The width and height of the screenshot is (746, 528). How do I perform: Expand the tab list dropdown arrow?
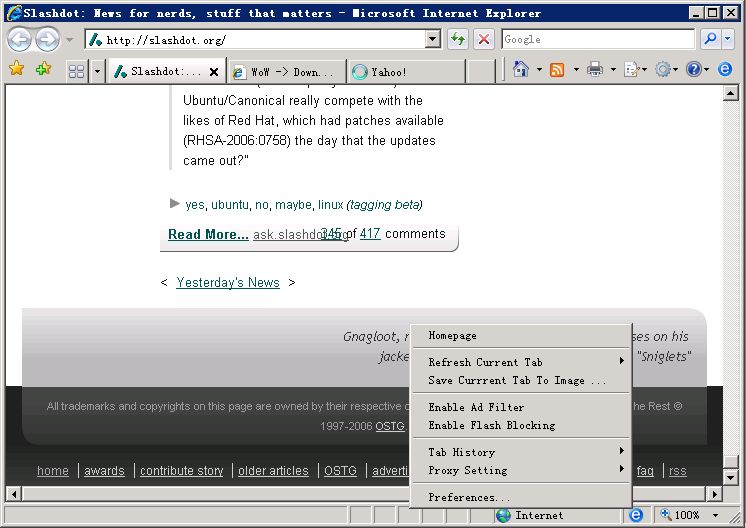[97, 72]
